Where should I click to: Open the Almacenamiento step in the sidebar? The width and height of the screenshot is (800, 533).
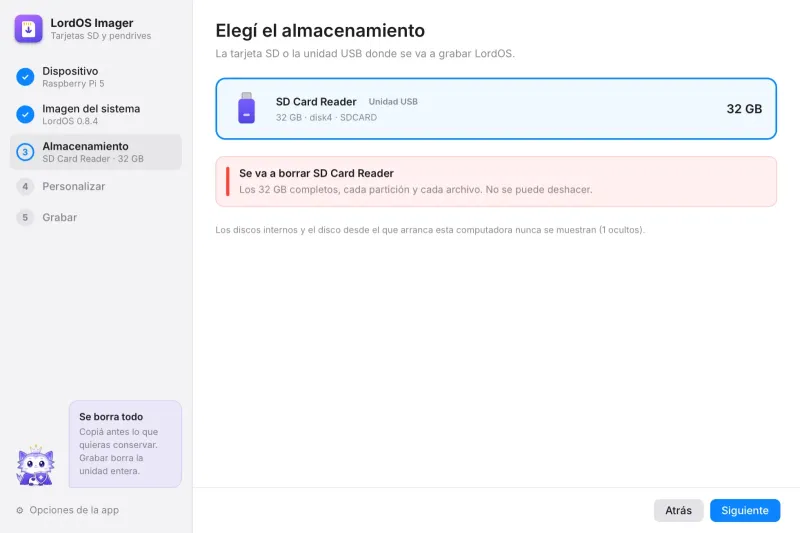point(95,152)
